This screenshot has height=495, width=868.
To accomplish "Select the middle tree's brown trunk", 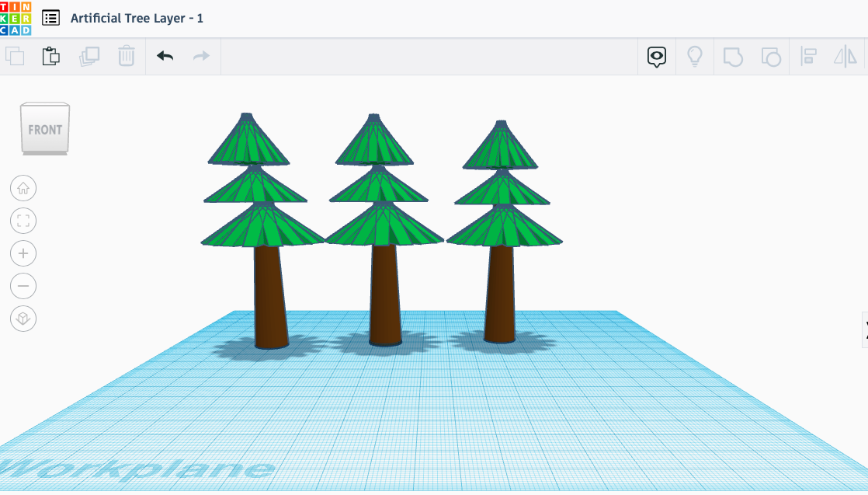I will point(385,295).
